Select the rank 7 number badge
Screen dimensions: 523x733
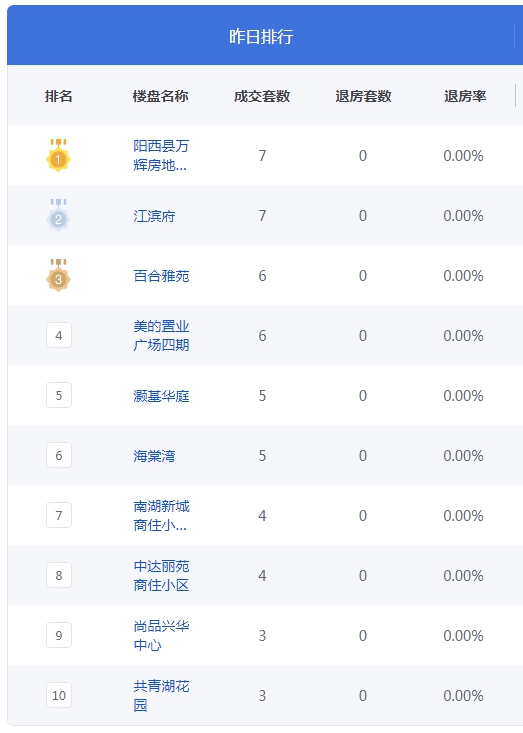pyautogui.click(x=59, y=515)
